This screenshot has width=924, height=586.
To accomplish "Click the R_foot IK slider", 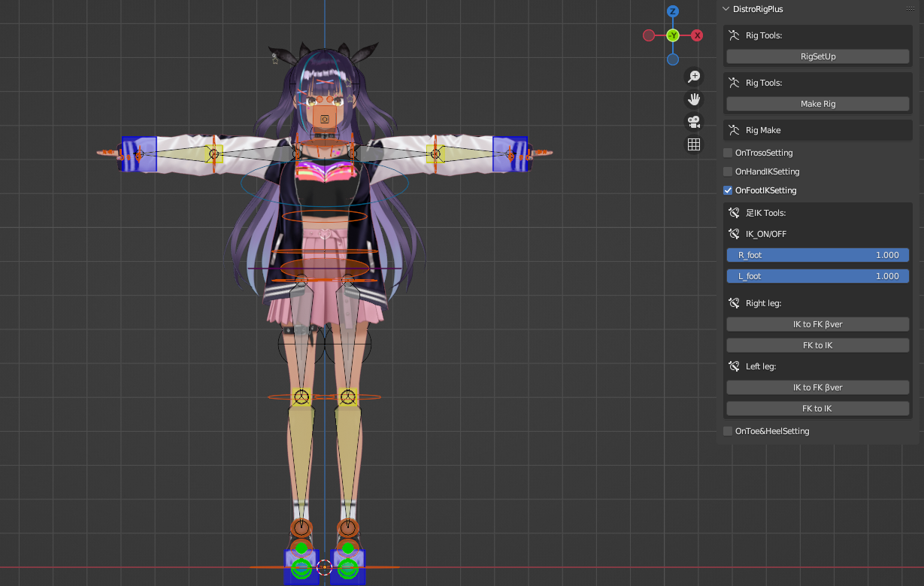I will (818, 255).
